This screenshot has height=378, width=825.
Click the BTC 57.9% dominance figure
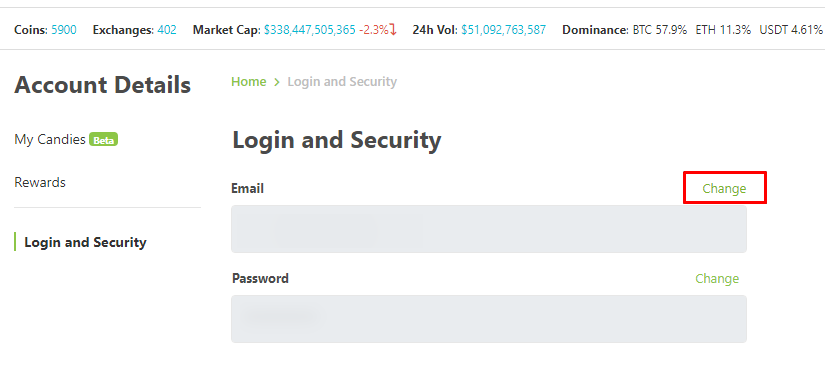(660, 30)
